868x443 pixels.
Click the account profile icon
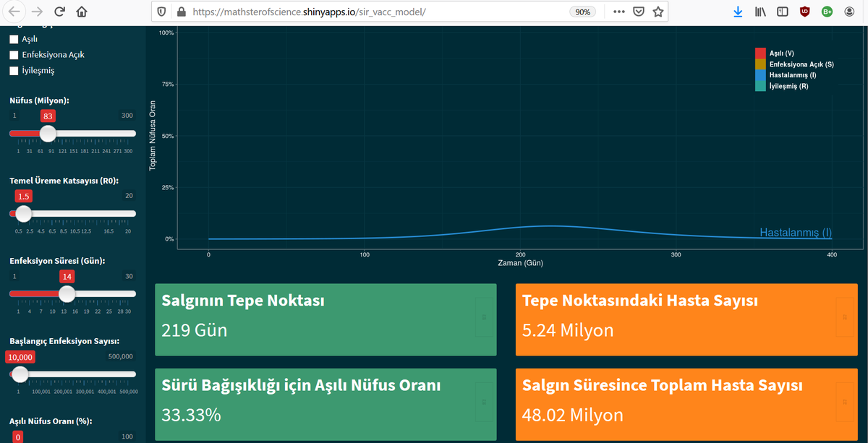848,12
